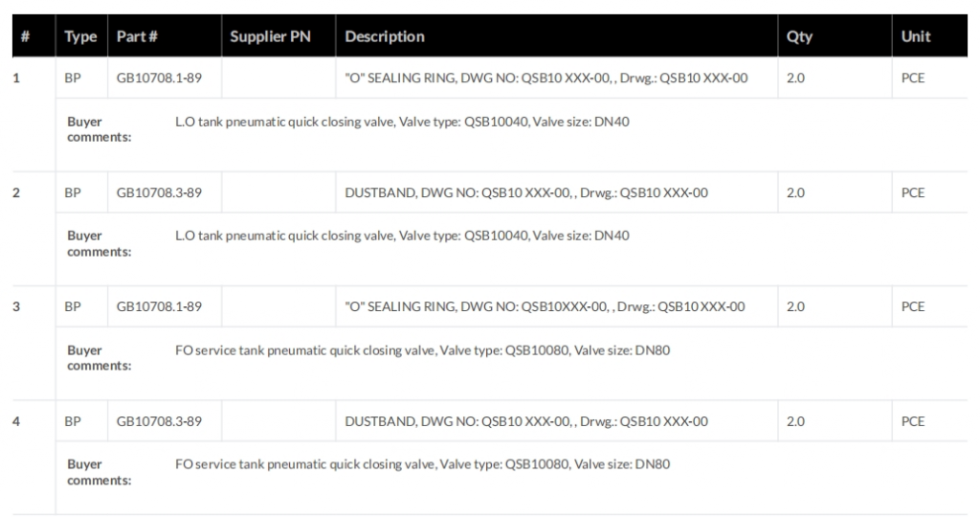Click row 3 buyer comment about FO service tank
This screenshot has width=980, height=518.
tap(423, 350)
